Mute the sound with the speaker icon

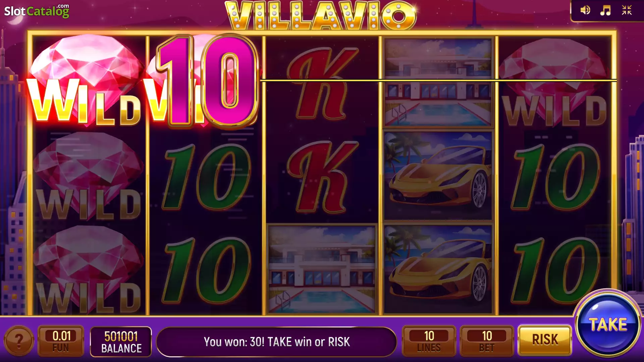585,10
